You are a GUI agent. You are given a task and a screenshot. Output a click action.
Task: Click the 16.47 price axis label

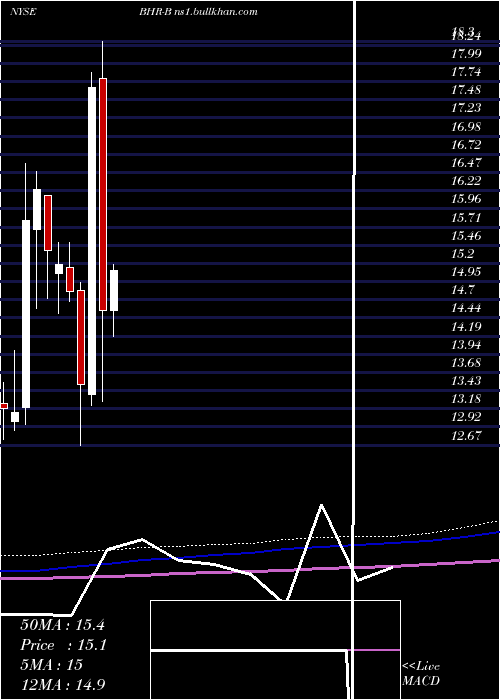coord(466,162)
